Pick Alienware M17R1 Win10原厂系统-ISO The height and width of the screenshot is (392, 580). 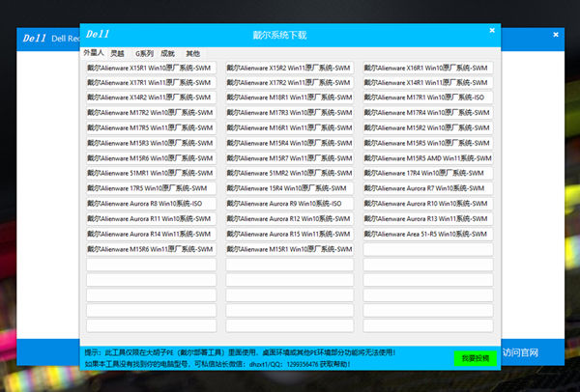(x=428, y=98)
